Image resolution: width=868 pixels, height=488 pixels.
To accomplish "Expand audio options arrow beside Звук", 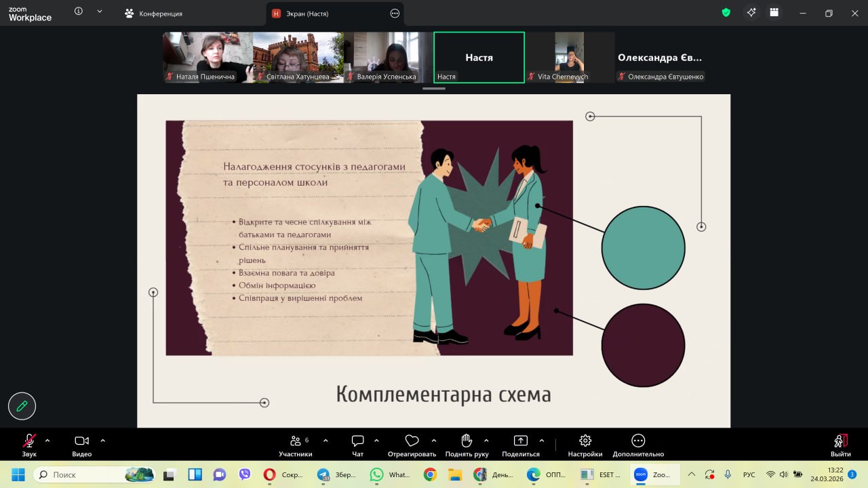I will (47, 441).
